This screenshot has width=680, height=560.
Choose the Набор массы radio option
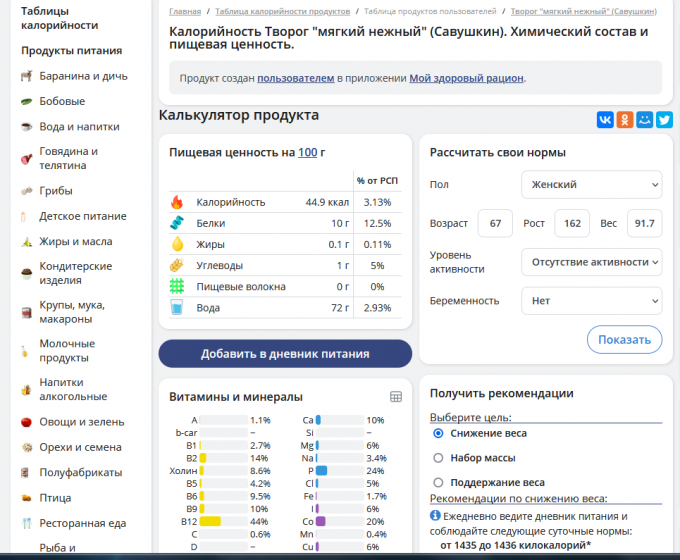click(x=438, y=458)
